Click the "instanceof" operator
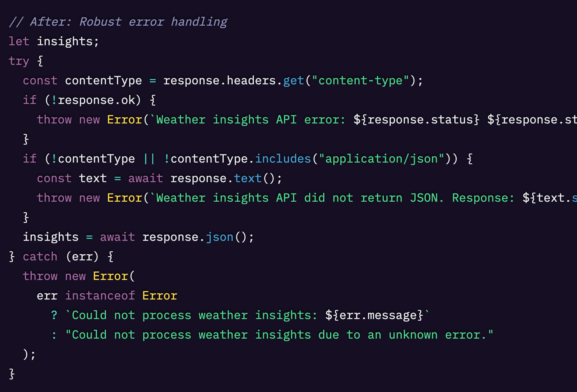This screenshot has height=392, width=577. [100, 295]
